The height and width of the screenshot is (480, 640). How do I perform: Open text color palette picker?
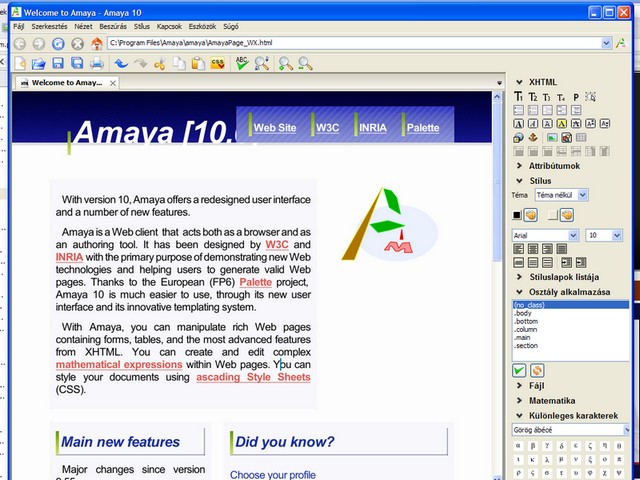click(x=531, y=215)
